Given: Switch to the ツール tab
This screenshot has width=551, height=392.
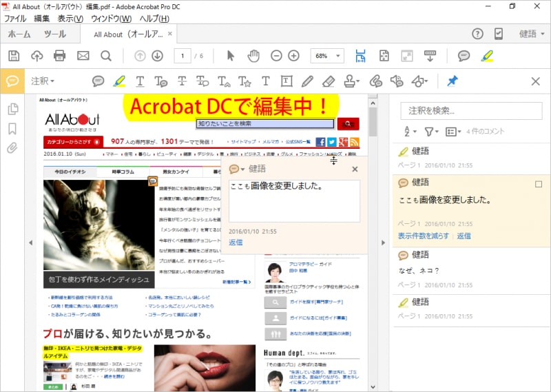Looking at the screenshot, I should tap(55, 34).
